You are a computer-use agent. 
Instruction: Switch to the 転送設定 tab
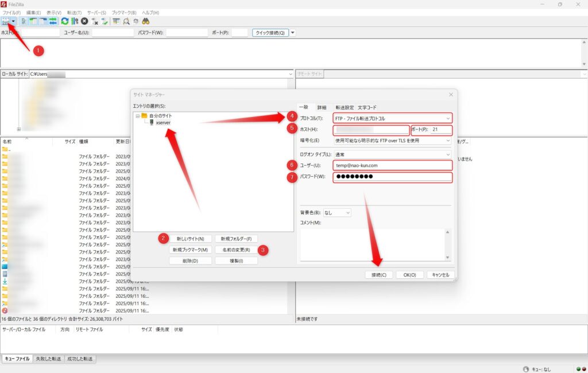(x=345, y=107)
